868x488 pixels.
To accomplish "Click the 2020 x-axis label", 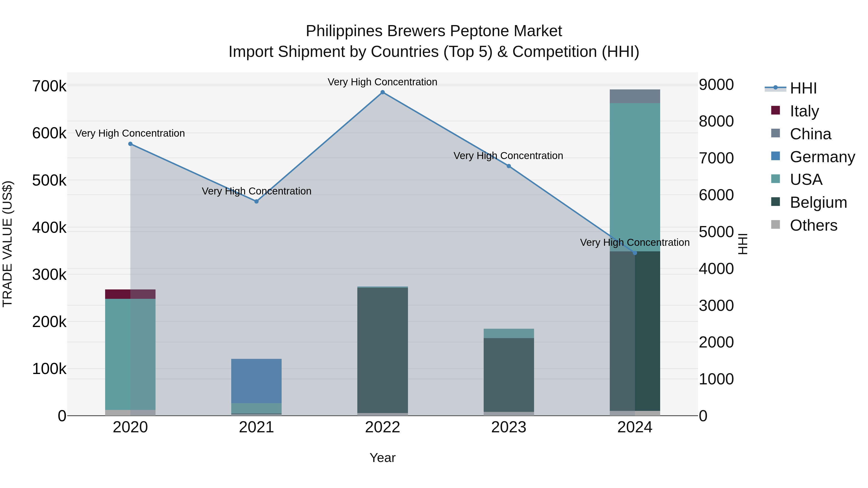I will coord(130,427).
